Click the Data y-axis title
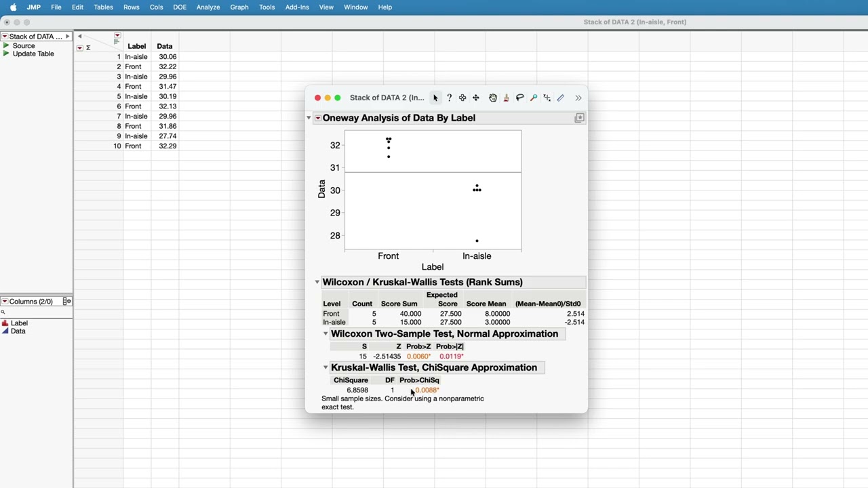Image resolution: width=868 pixels, height=488 pixels. click(x=321, y=189)
